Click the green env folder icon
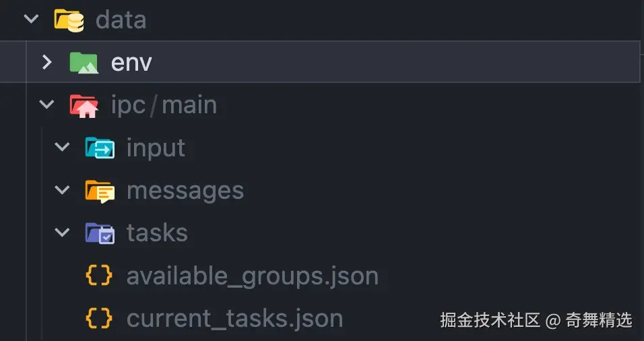The width and height of the screenshot is (644, 341). 84,63
